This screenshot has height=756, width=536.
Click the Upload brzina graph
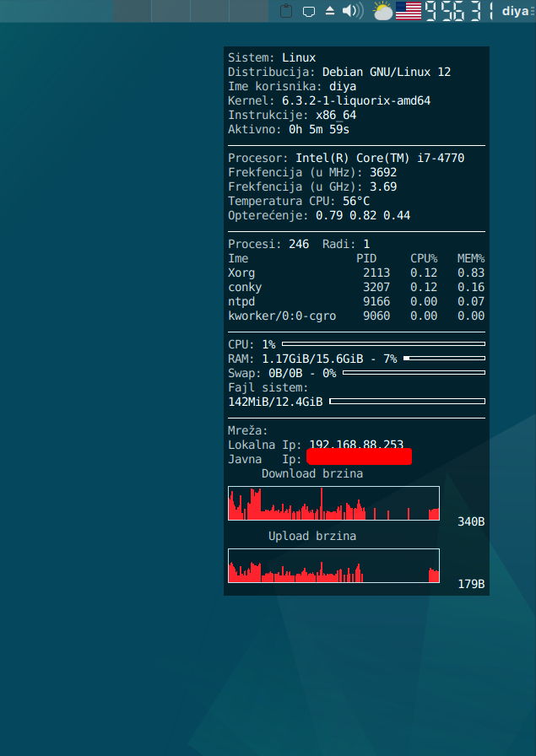click(334, 566)
